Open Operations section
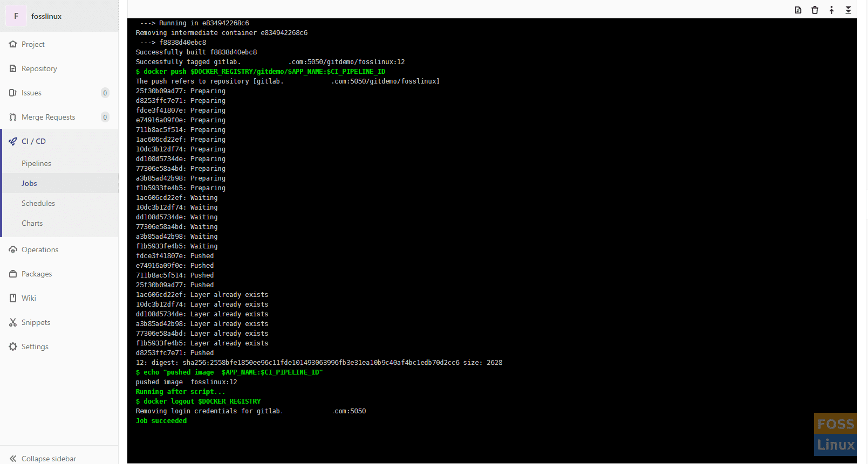Viewport: 868px width, 464px height. point(40,250)
